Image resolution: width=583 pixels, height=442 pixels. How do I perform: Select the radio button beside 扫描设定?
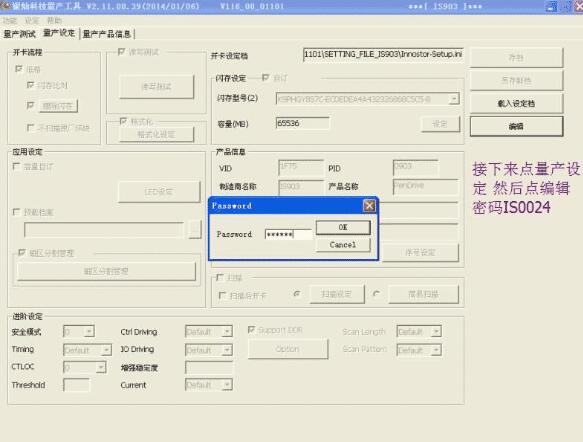tap(297, 294)
